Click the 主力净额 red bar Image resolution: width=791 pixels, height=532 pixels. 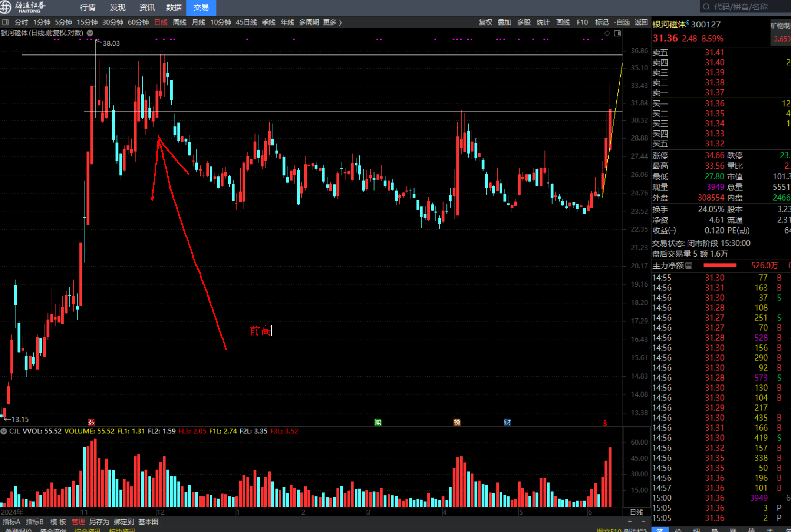[720, 265]
